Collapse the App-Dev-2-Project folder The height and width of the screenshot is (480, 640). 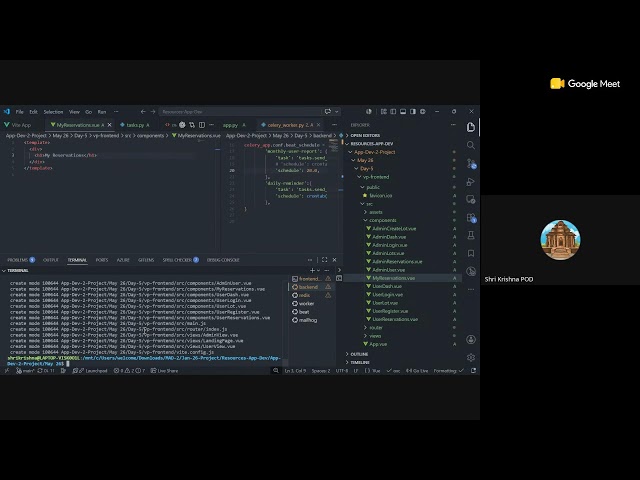coord(375,152)
